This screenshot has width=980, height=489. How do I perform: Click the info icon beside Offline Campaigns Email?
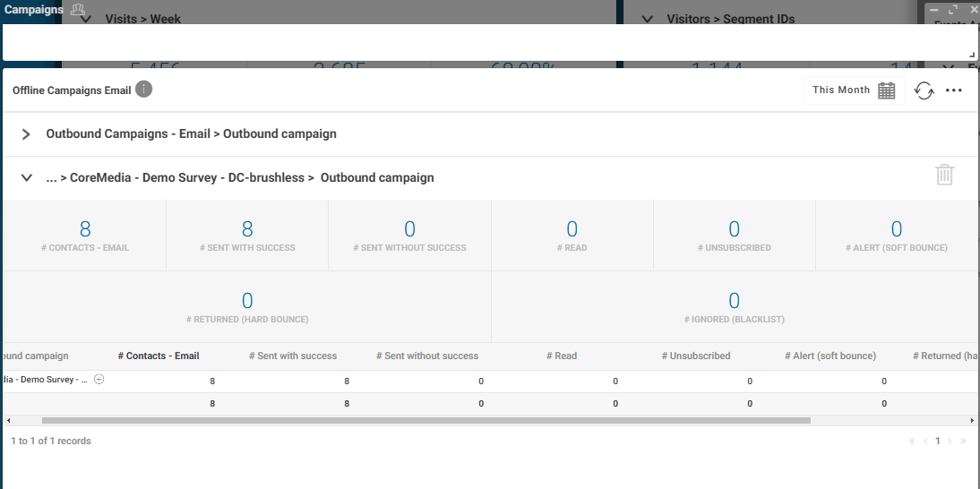[x=144, y=90]
